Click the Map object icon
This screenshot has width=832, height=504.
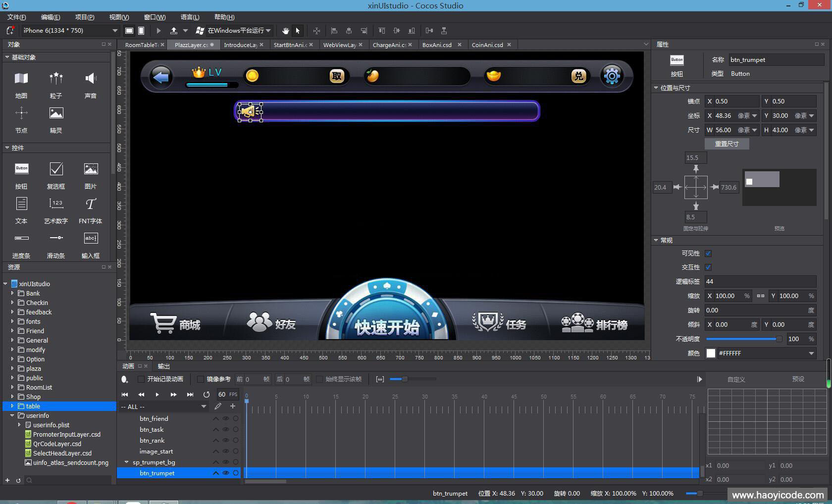tap(21, 79)
